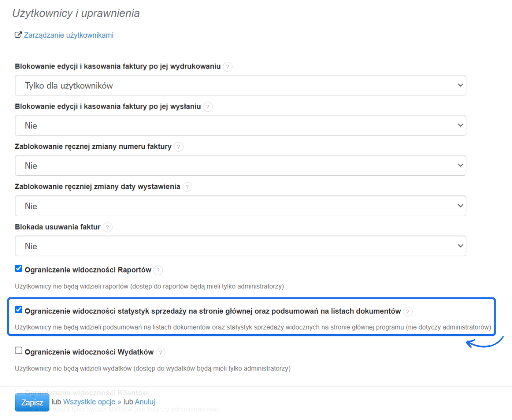This screenshot has width=512, height=420.
Task: Open the Wszystkie opcje link
Action: 92,402
